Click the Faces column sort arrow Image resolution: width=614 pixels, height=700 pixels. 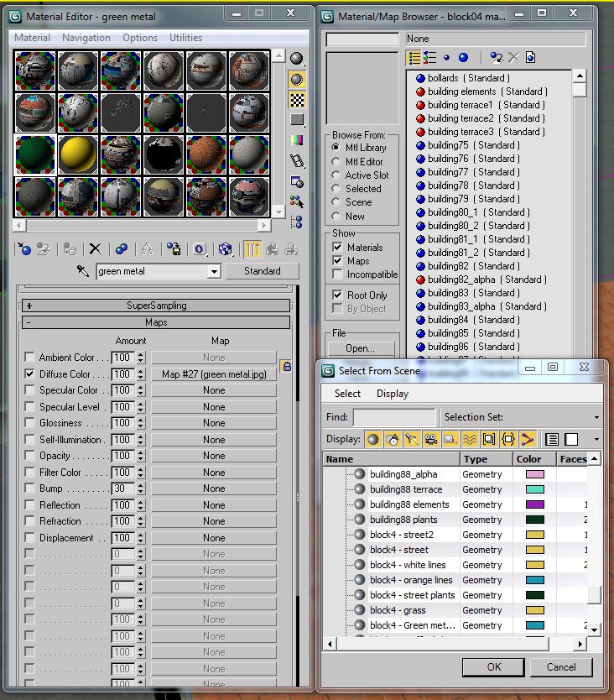(x=595, y=458)
